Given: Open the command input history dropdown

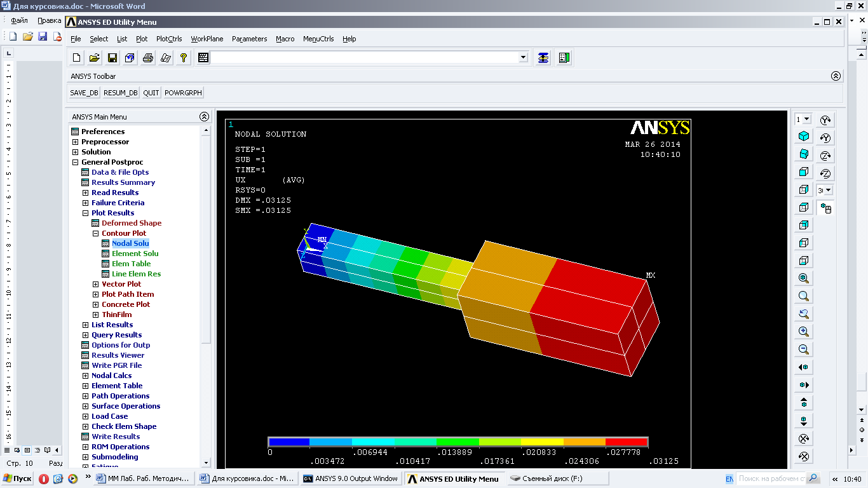Looking at the screenshot, I should [523, 57].
